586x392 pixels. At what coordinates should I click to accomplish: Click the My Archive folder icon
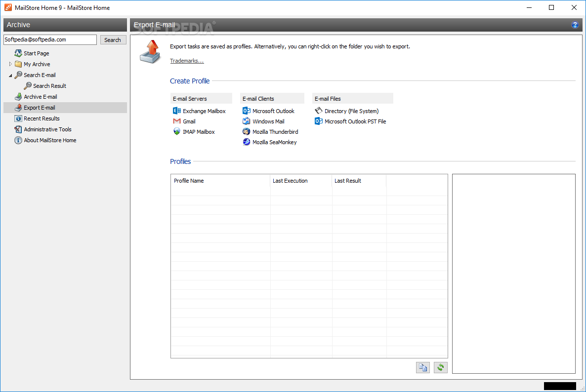pos(18,64)
